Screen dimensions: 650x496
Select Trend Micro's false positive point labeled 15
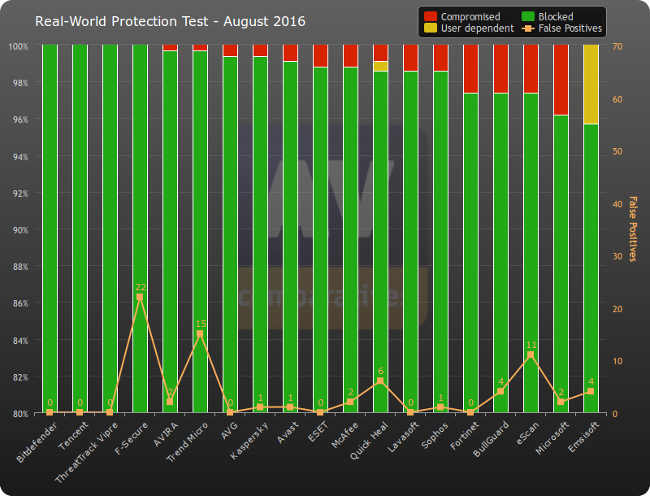pos(200,334)
